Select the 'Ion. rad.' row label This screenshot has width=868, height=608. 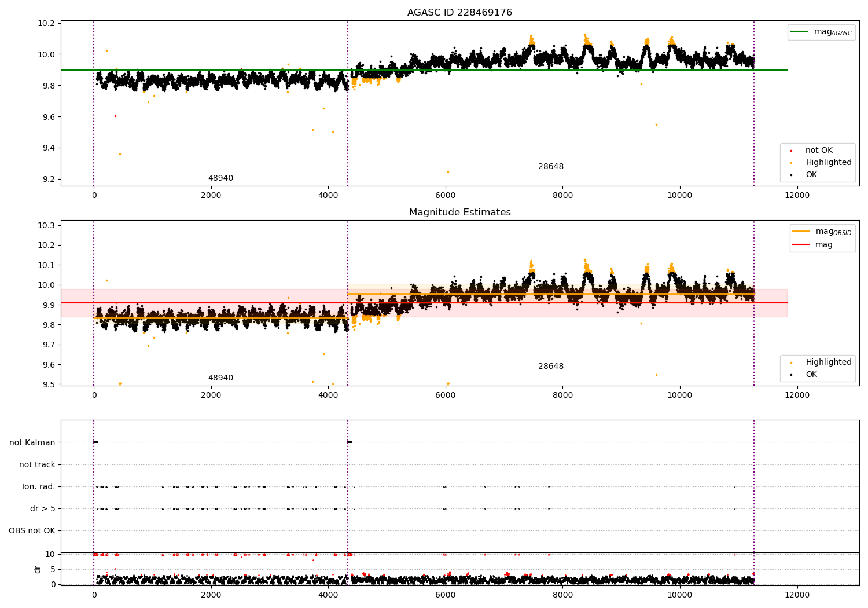39,487
